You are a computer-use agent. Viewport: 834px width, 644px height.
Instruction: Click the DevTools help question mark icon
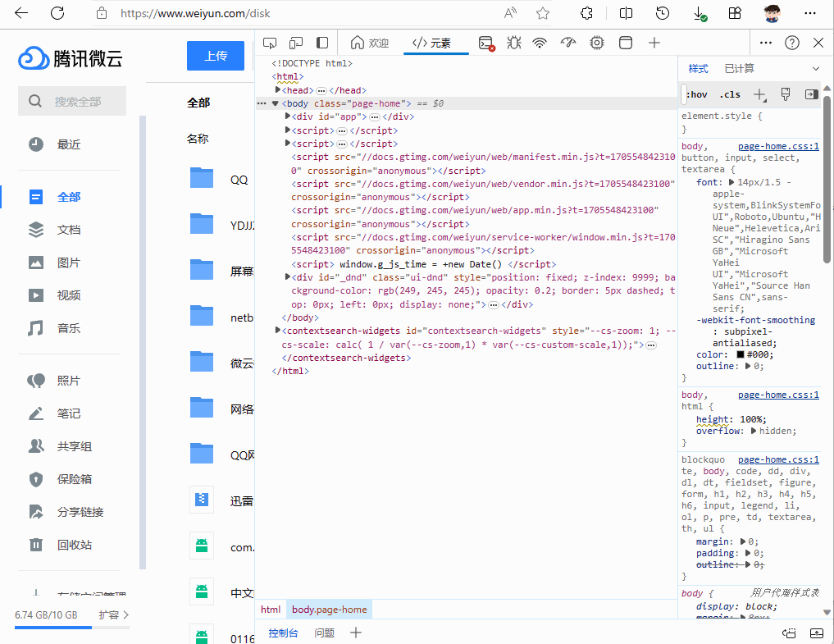[x=791, y=43]
